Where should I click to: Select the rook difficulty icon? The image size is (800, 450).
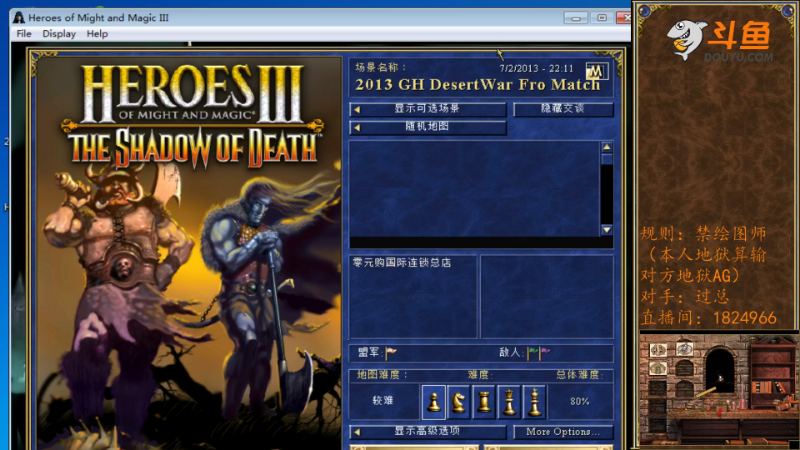coord(484,402)
